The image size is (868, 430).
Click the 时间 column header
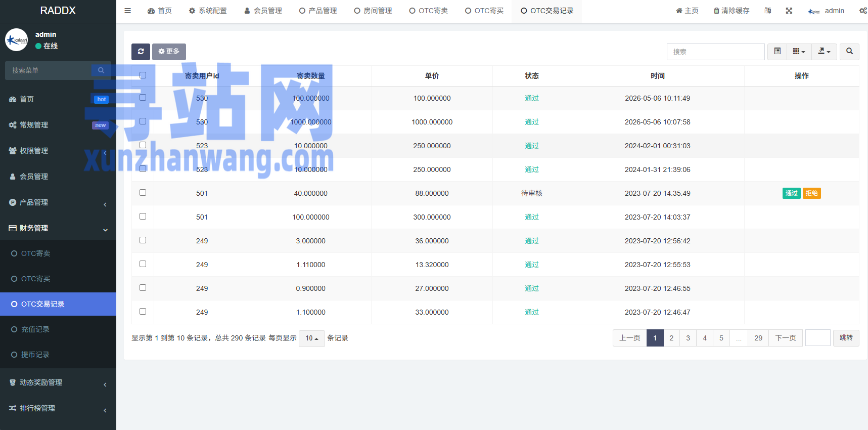tap(657, 76)
